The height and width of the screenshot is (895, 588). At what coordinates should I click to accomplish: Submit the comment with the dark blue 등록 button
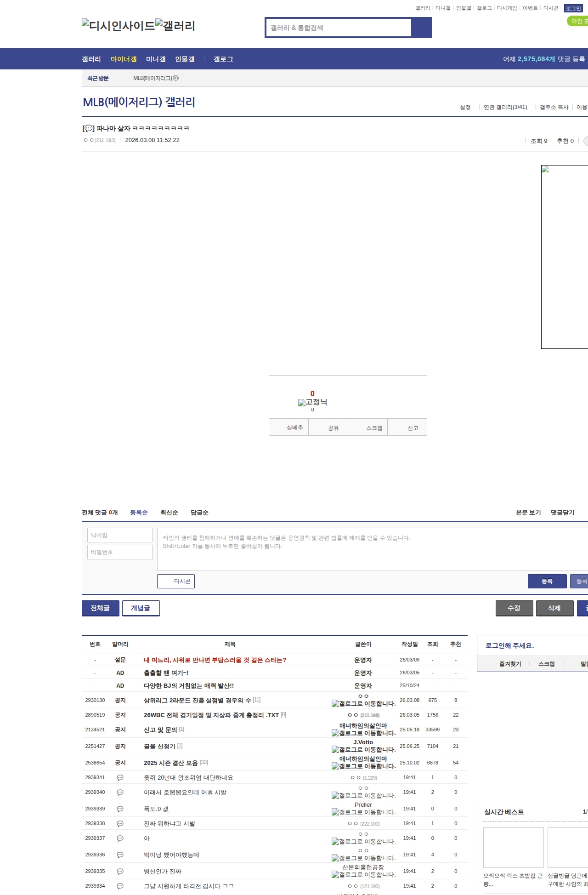pyautogui.click(x=547, y=581)
